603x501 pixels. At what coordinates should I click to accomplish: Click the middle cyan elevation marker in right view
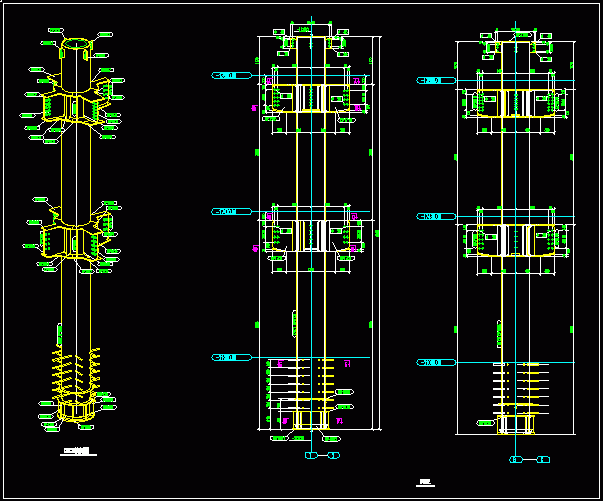click(434, 216)
